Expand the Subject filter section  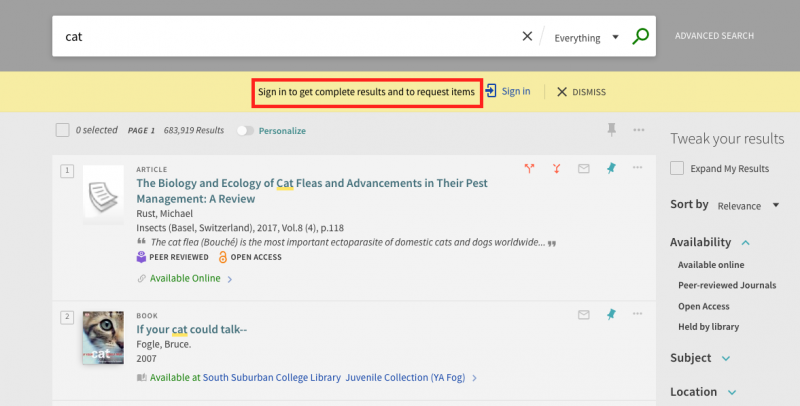(726, 358)
